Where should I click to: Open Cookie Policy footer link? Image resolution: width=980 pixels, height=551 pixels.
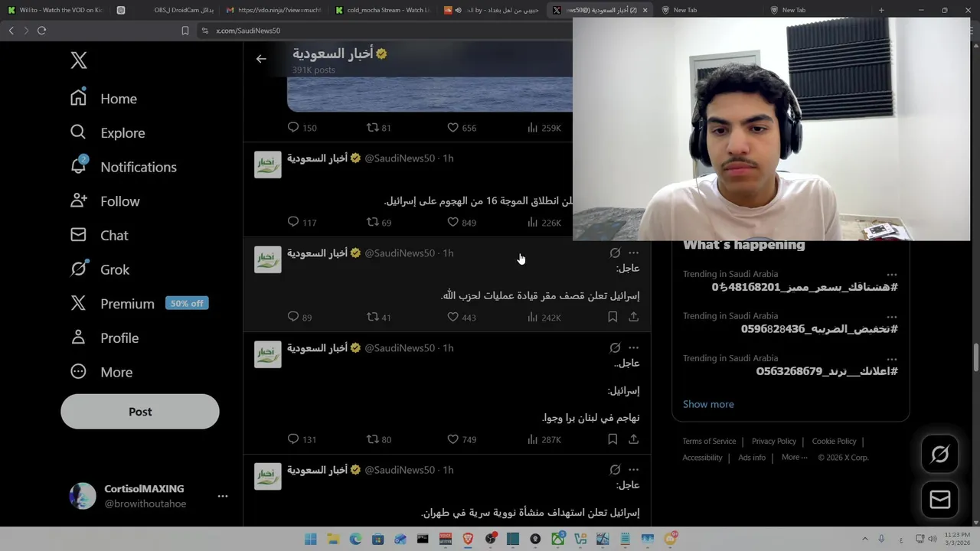click(834, 441)
